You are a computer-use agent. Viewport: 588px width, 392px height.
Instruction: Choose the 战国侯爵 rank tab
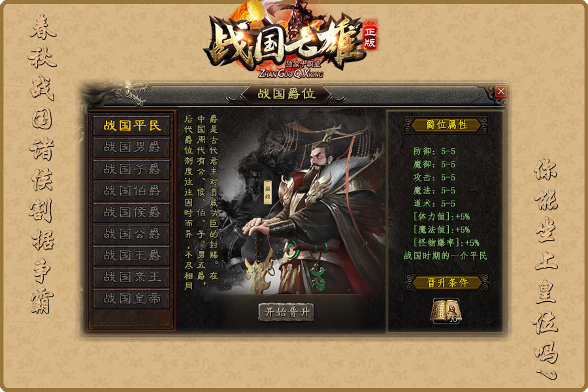tap(132, 212)
